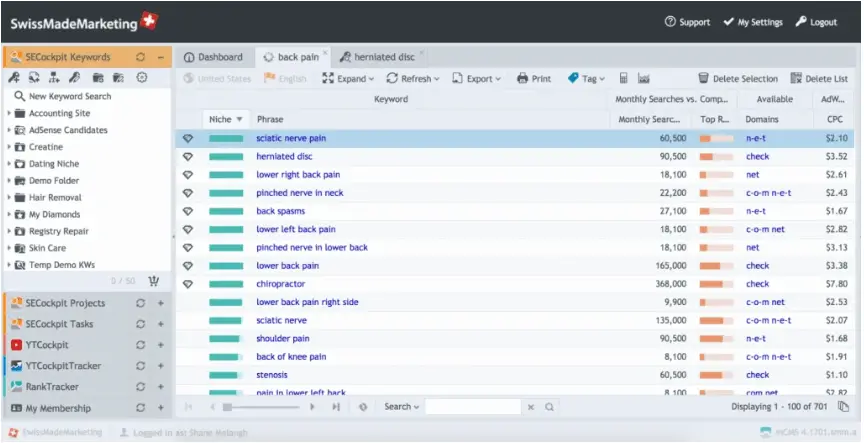Open My Settings in header
This screenshot has width=864, height=443.
(x=753, y=23)
